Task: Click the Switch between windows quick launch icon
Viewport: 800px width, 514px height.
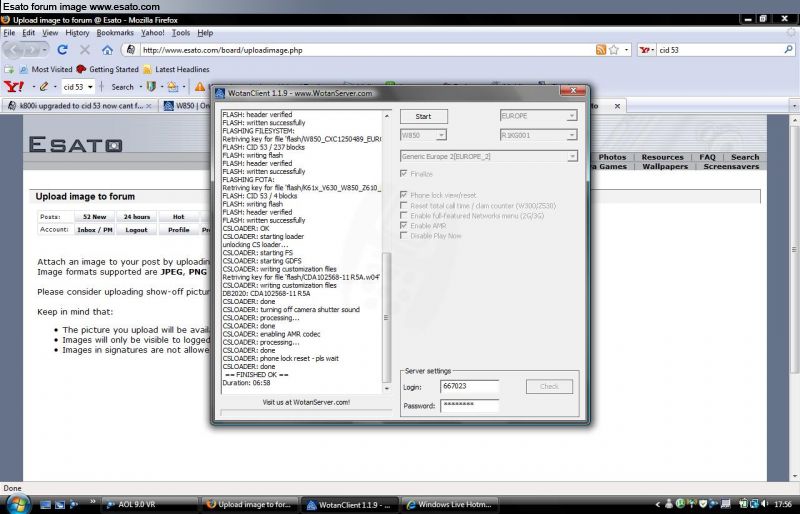Action: 60,504
